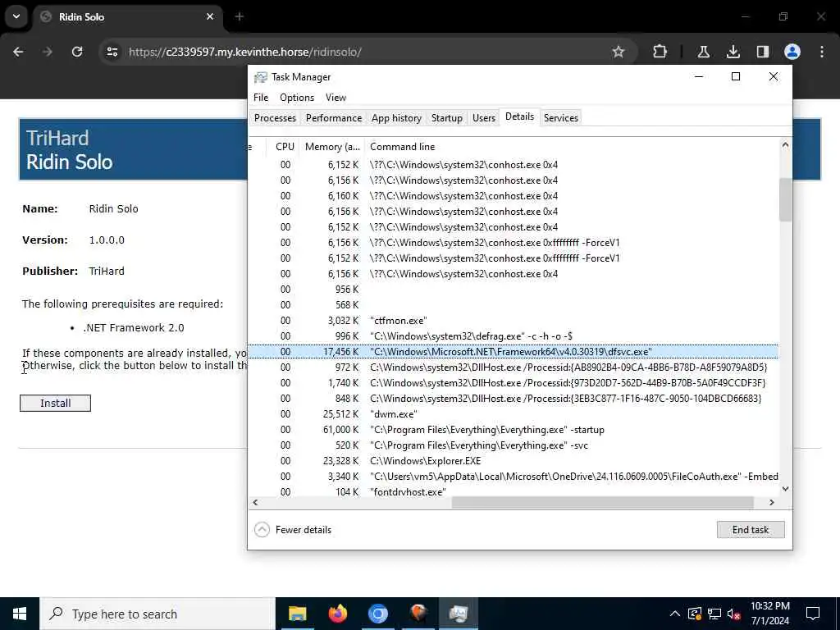Open the notification center icon
This screenshot has width=840, height=630.
[x=813, y=614]
